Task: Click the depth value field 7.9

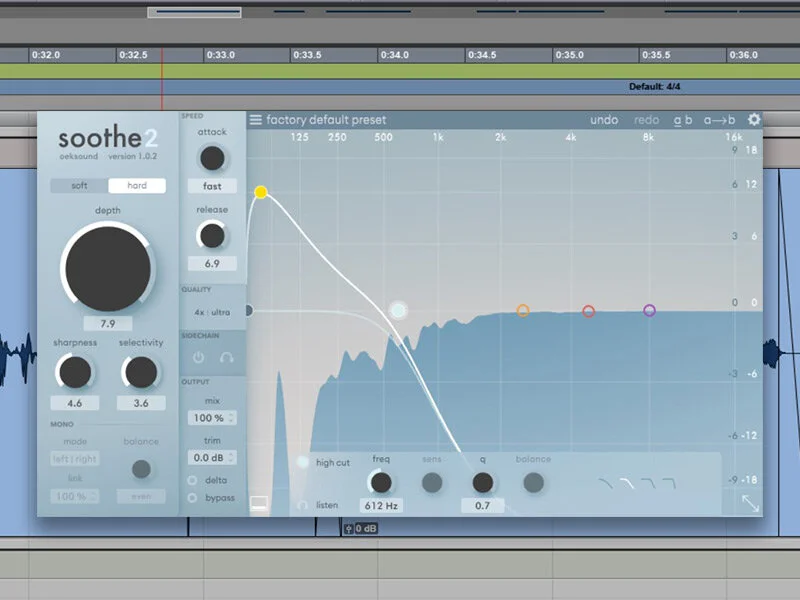Action: click(x=108, y=323)
